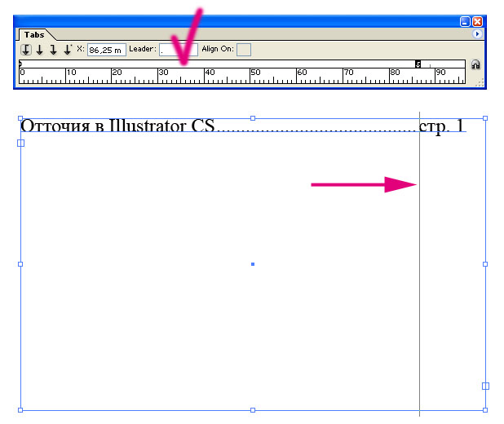Click the left indent marker on the ruler
The width and height of the screenshot is (504, 424).
pos(20,64)
